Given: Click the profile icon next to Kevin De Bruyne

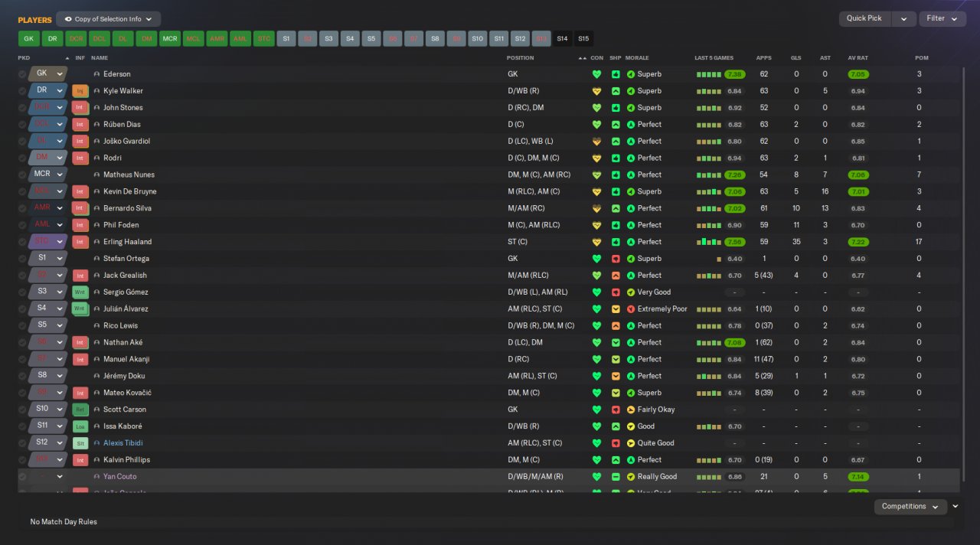Looking at the screenshot, I should (x=96, y=191).
